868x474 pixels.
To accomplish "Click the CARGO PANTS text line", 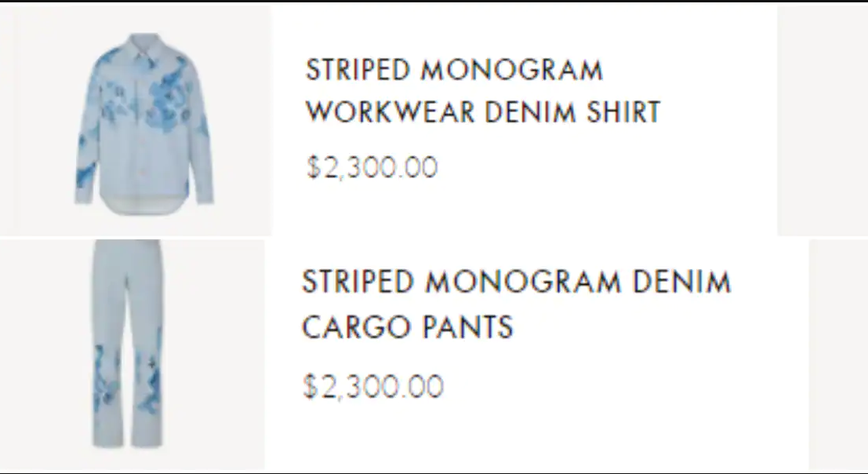I will pos(407,326).
